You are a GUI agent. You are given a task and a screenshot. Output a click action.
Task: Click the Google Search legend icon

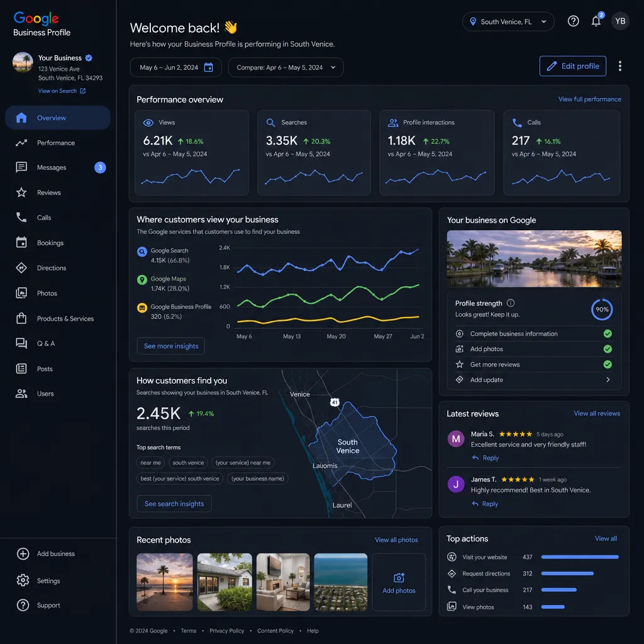142,252
